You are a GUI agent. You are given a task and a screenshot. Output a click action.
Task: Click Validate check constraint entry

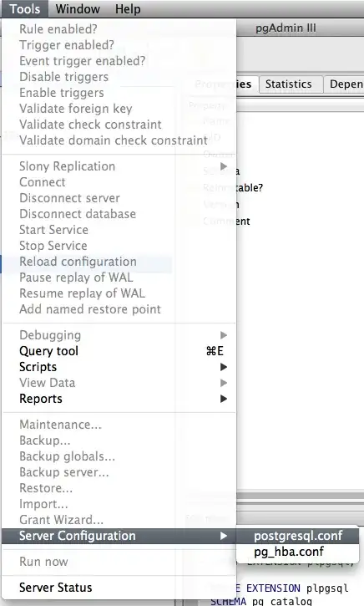pos(119,125)
